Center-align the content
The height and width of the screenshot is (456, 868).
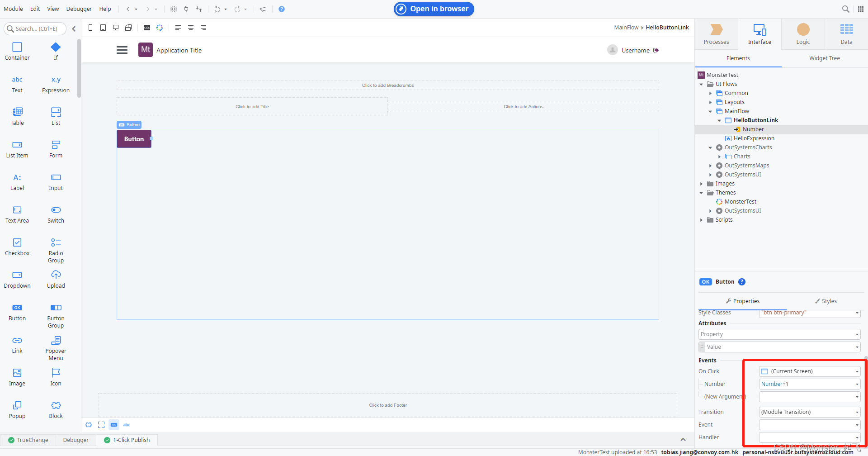191,28
